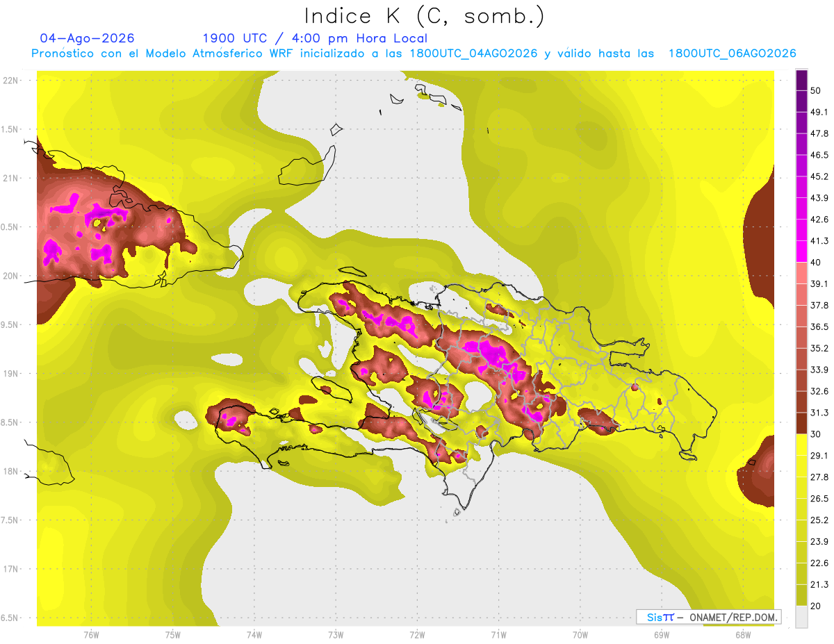Click the "71W" longitude label
This screenshot has height=644, width=834.
pos(498,635)
